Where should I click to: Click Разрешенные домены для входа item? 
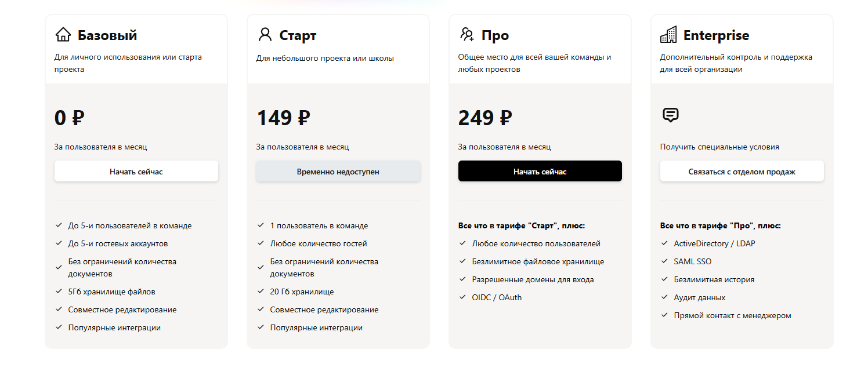coord(533,279)
